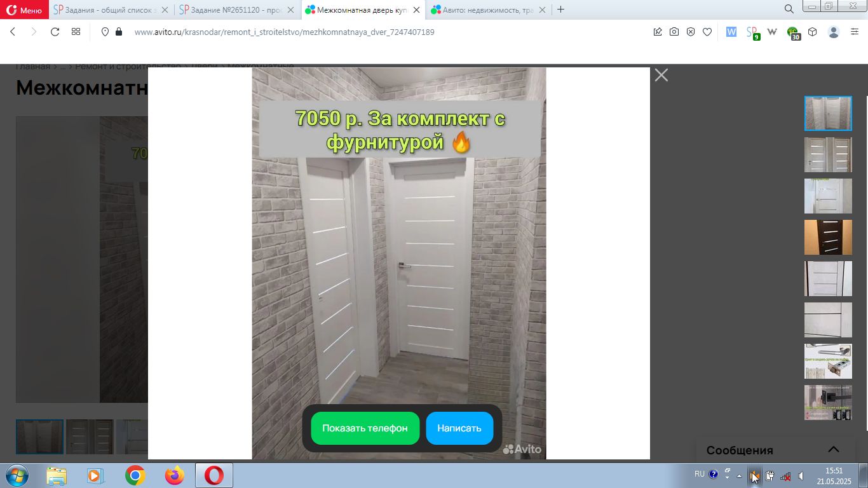Click the RU language indicator

[699, 474]
